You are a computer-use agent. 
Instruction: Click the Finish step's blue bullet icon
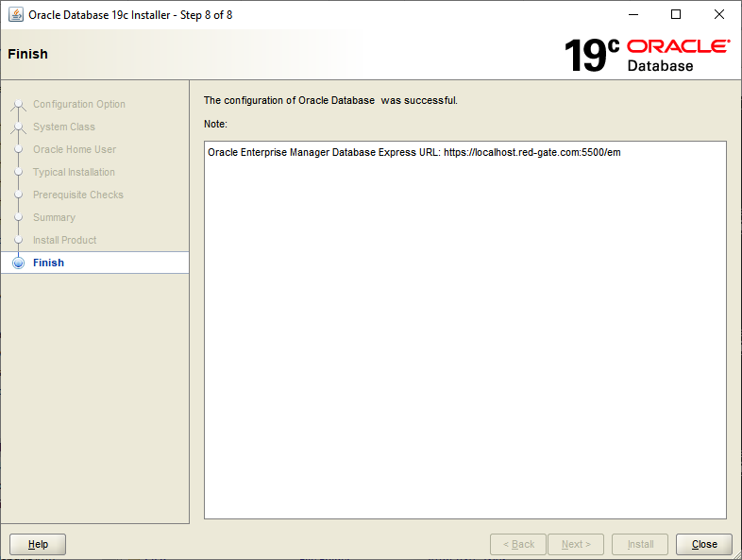pos(19,263)
